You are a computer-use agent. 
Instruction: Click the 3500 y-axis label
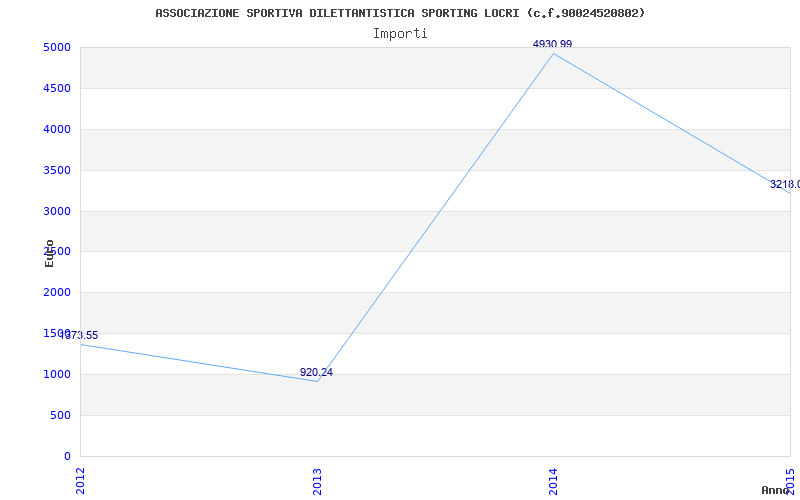57,170
